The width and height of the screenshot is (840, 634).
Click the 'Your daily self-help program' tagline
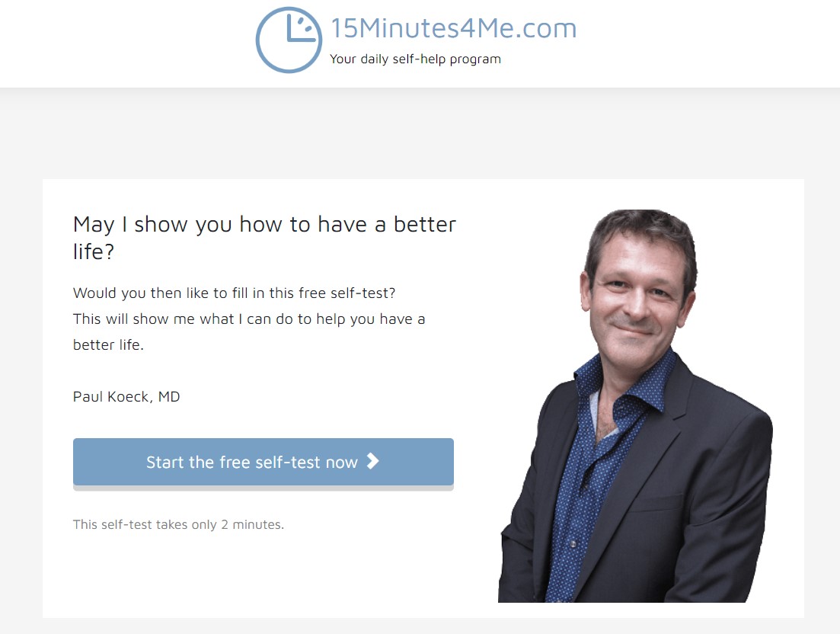(415, 59)
